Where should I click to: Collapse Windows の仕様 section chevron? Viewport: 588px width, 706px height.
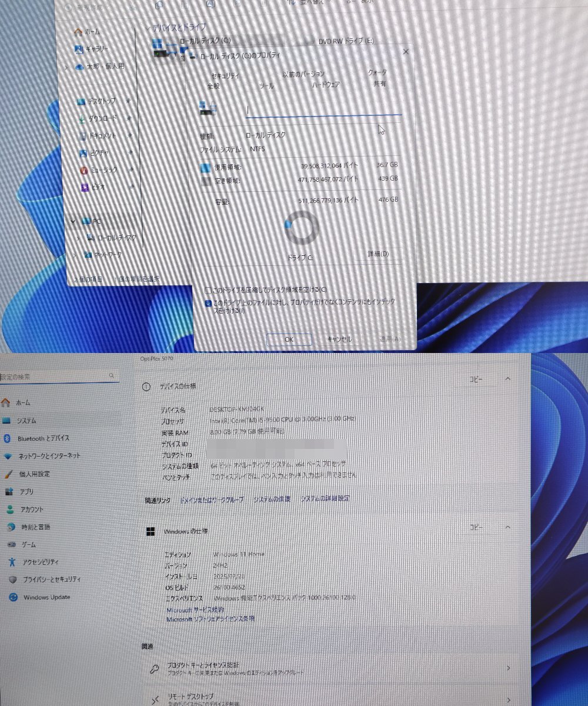point(508,527)
